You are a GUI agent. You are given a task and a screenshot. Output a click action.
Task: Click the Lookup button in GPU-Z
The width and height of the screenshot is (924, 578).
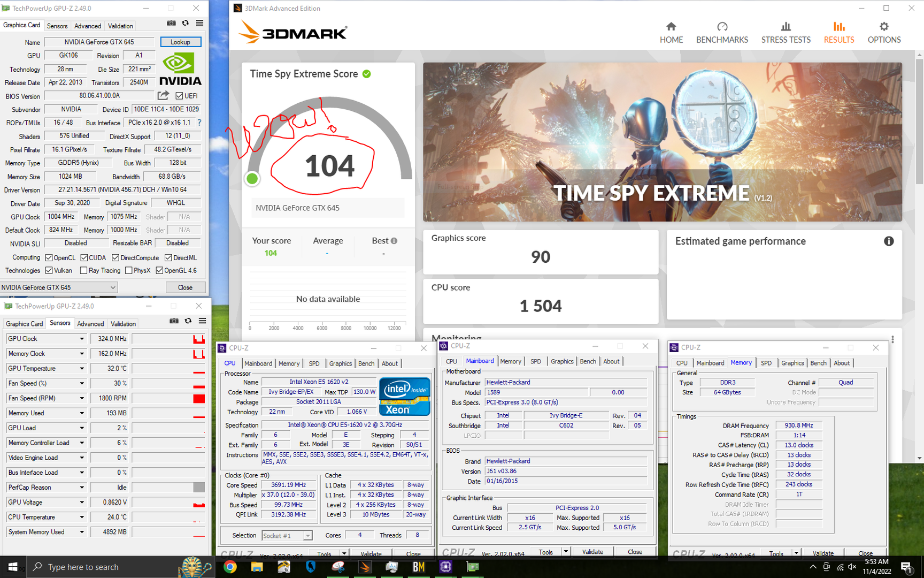181,42
